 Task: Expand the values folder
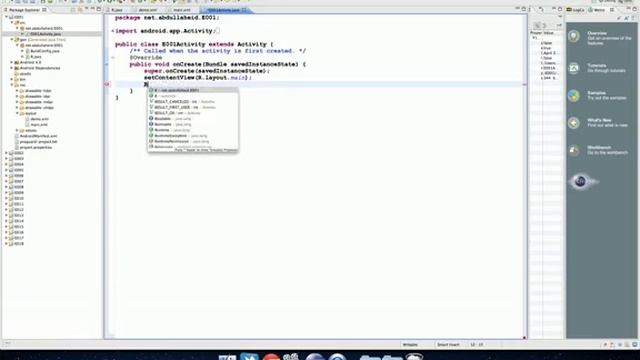point(17,131)
